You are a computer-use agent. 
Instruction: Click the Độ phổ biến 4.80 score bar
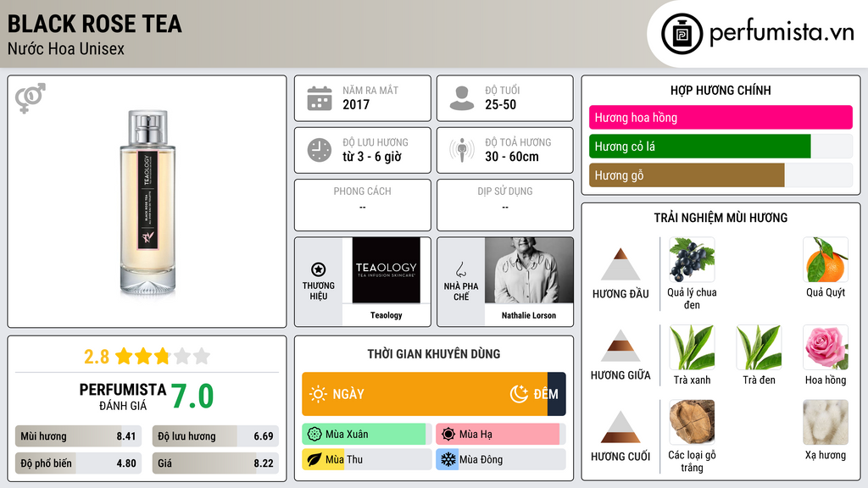(79, 463)
